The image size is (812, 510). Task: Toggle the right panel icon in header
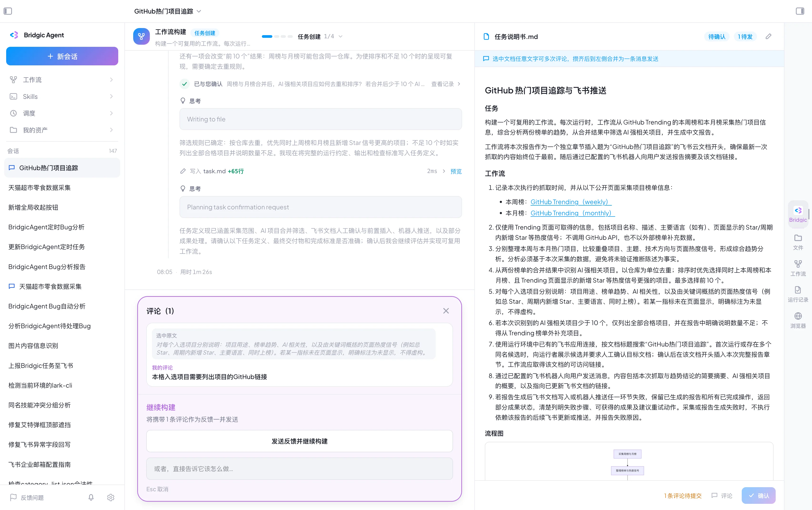point(799,11)
